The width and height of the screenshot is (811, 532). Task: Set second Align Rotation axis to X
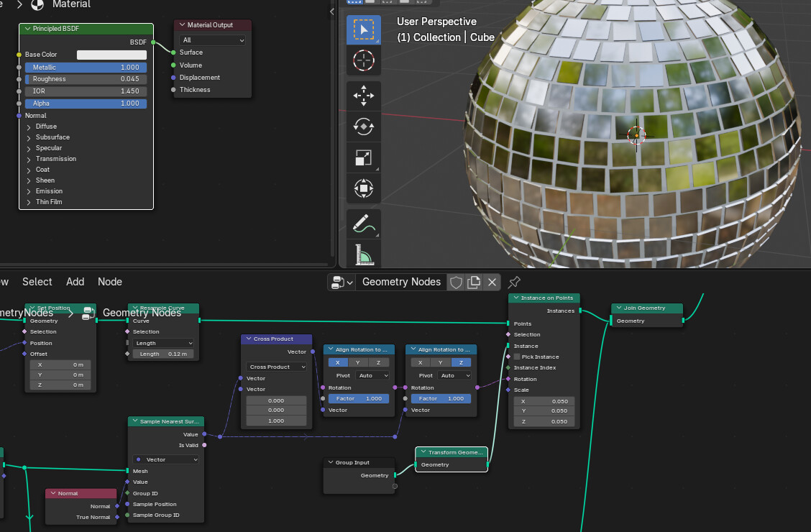pyautogui.click(x=421, y=362)
